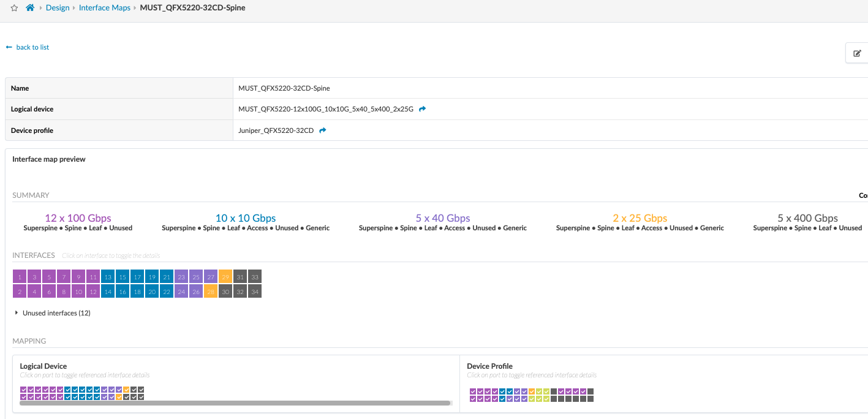Screen dimensions: 868x419
Task: Select blue interface port 13
Action: coord(108,277)
